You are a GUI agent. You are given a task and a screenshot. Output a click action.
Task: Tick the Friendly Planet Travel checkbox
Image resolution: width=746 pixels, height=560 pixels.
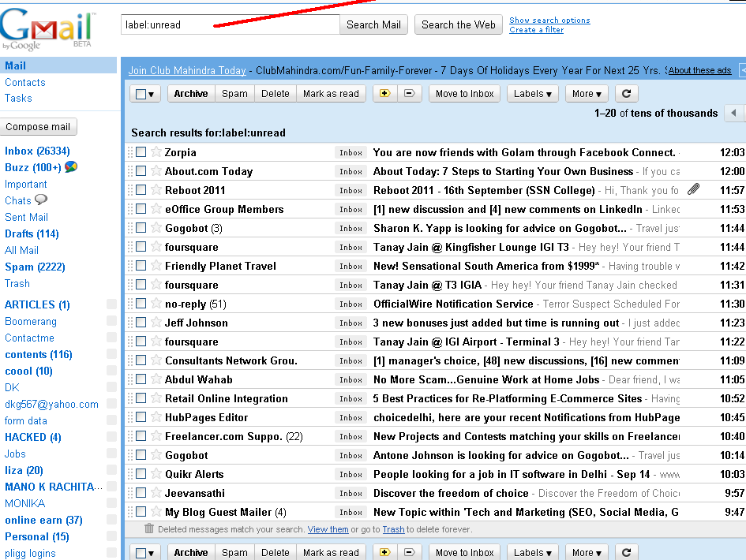click(141, 265)
